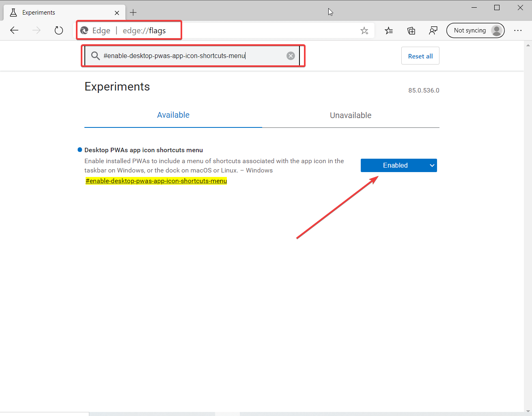Screen dimensions: 532x416
Task: Click the Experiments heading
Action: [x=117, y=86]
